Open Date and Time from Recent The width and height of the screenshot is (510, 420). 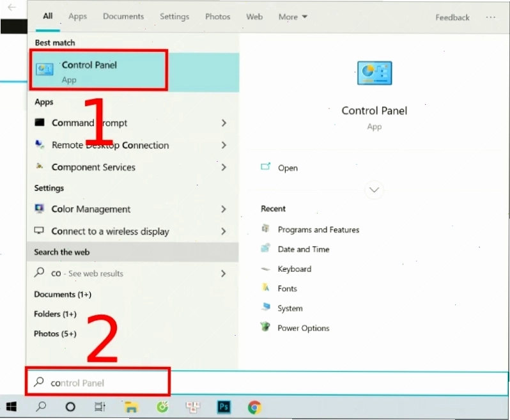click(304, 249)
